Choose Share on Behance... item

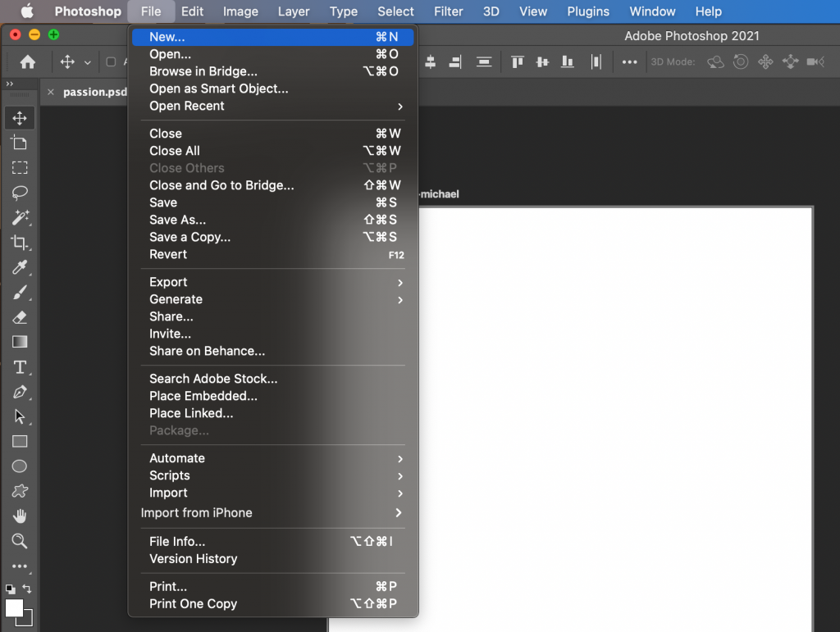tap(272, 351)
